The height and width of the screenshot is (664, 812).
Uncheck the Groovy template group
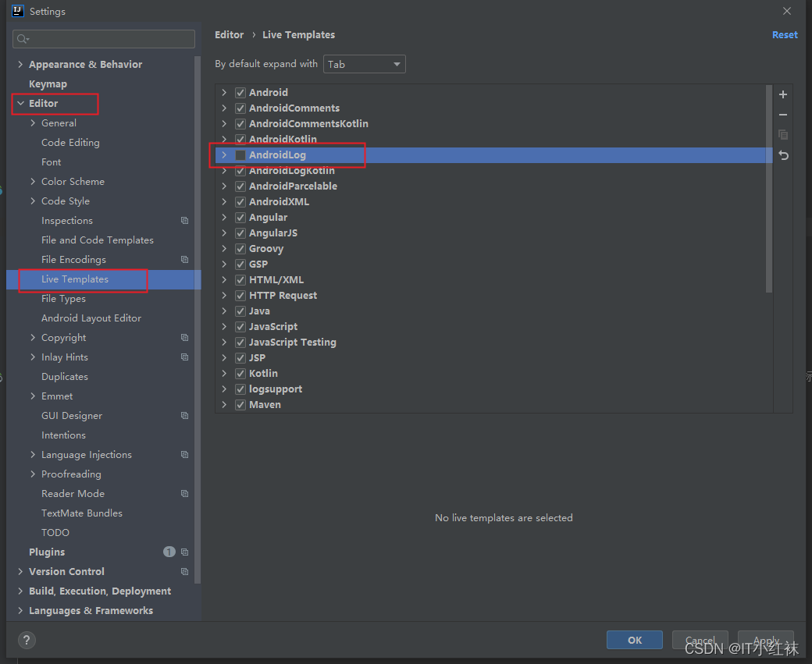tap(240, 248)
